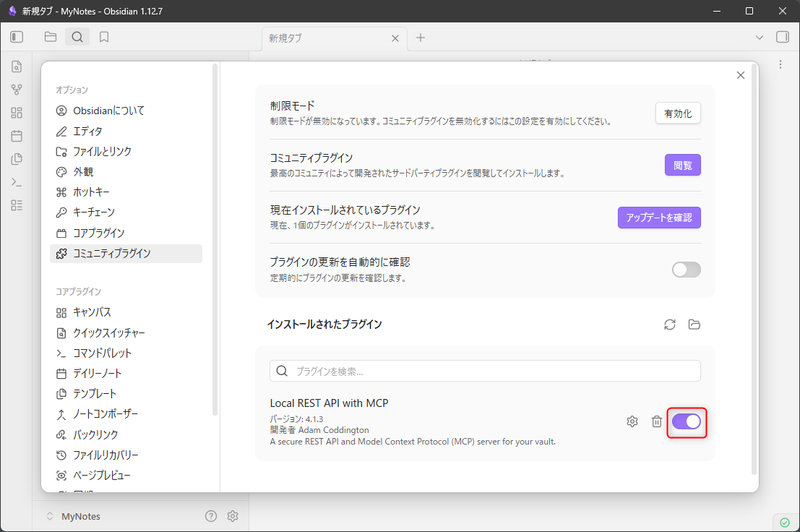Screen dimensions: 800x532
Task: Open more options three-dot menu
Action: tap(780, 64)
